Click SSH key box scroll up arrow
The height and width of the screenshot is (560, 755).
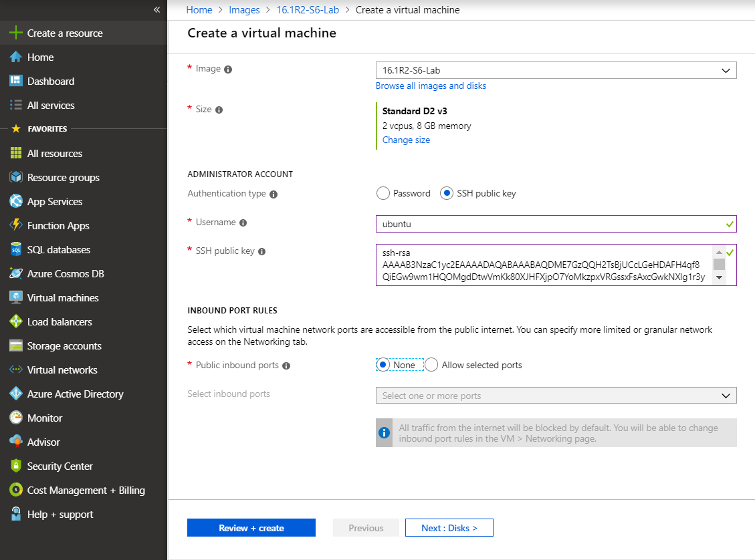point(719,252)
